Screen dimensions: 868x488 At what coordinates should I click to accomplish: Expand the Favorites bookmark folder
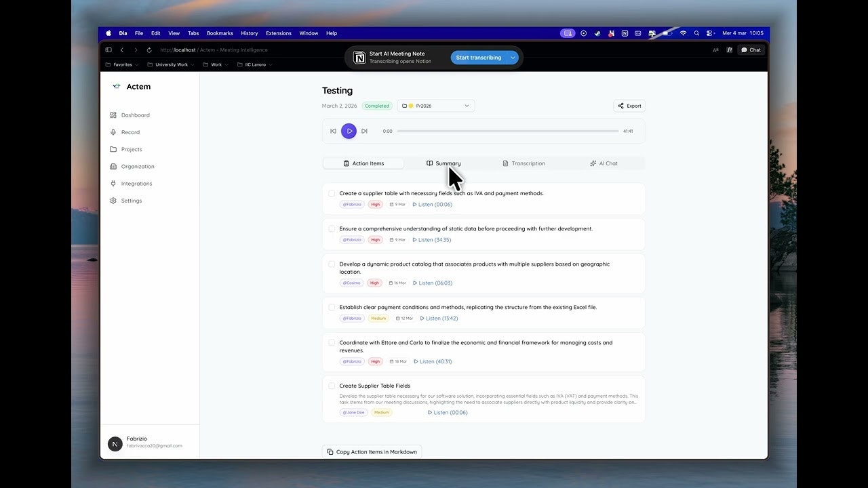122,64
